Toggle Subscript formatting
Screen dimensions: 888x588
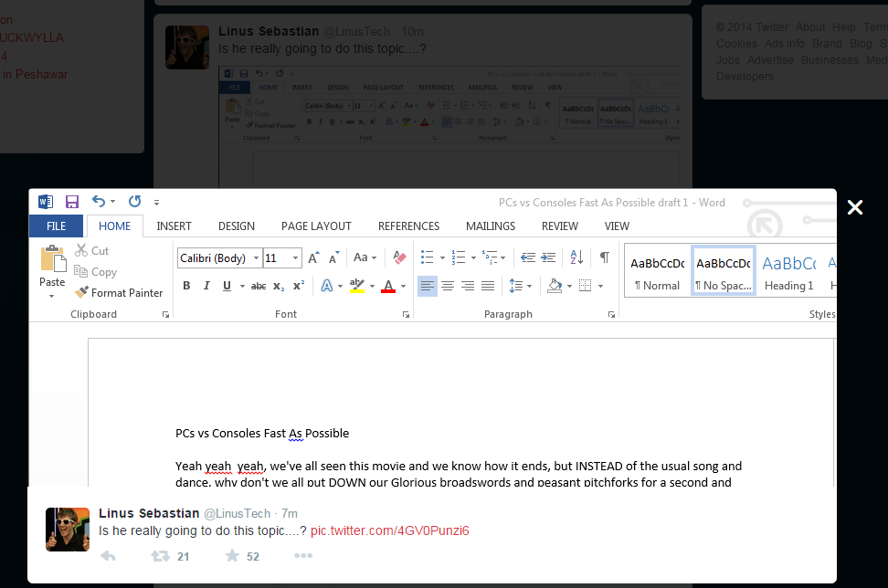click(279, 287)
